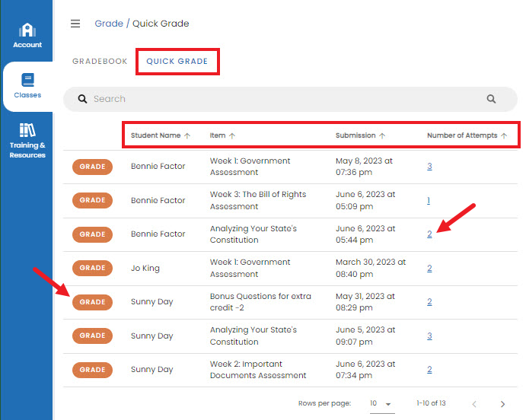
Task: Go to next page arrow
Action: click(502, 404)
